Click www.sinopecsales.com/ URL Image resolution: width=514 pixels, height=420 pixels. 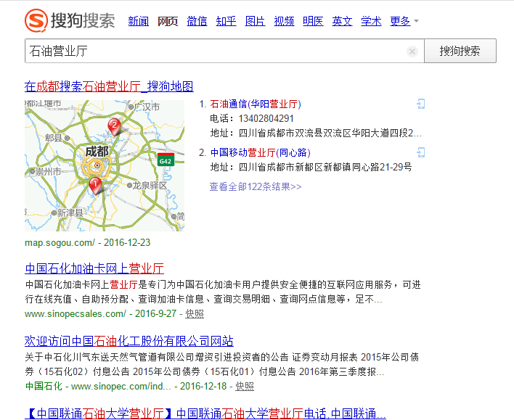click(x=76, y=314)
